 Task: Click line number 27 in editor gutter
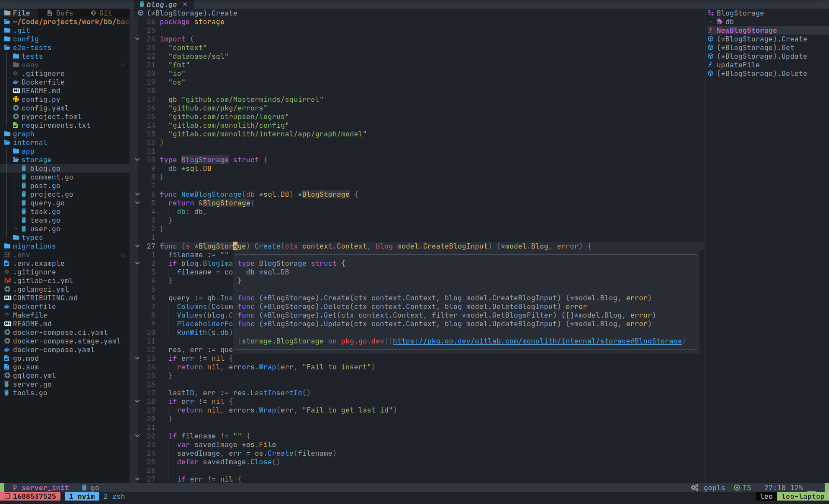click(x=150, y=246)
